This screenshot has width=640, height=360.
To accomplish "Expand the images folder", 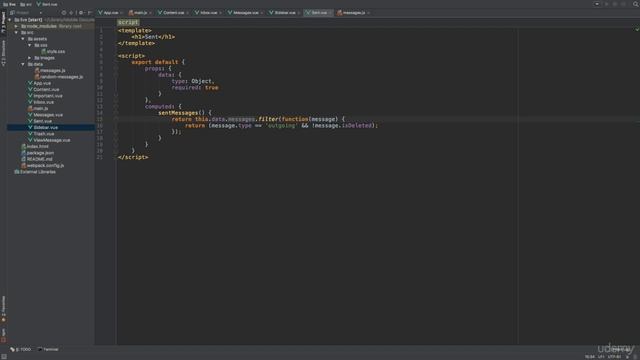I will pyautogui.click(x=29, y=58).
